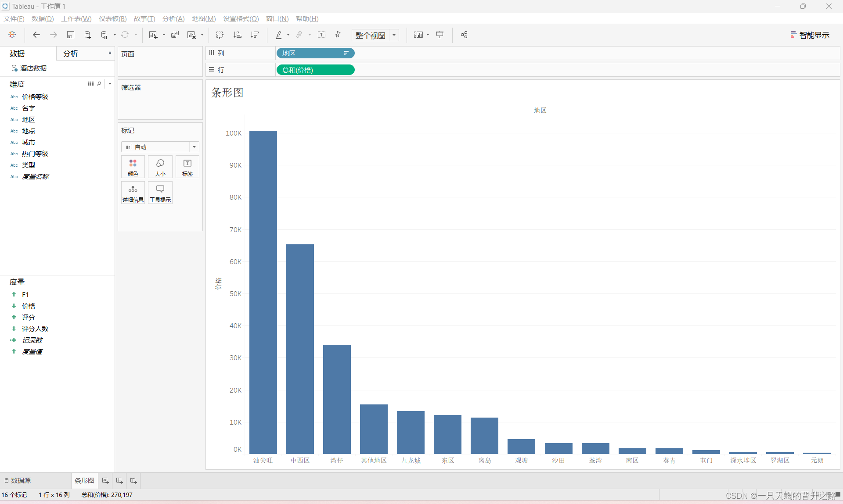Open the mark type dropdown 自动
843x504 pixels.
(160, 147)
